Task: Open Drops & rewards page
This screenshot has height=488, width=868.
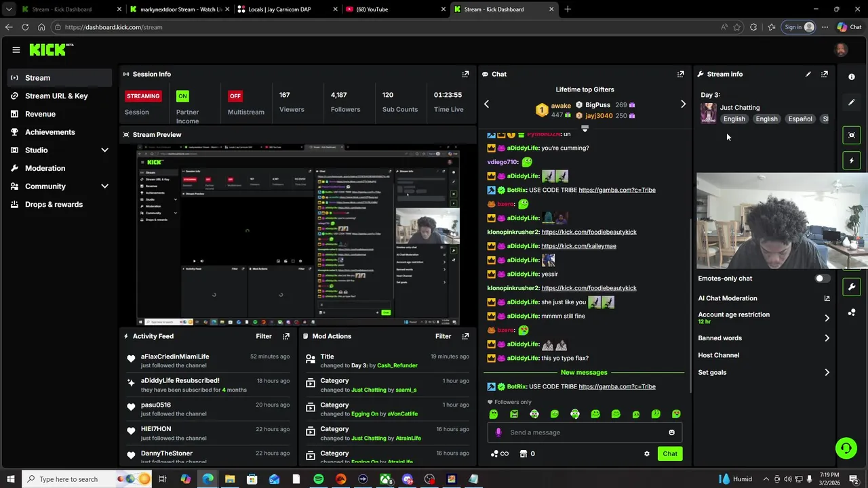Action: coord(60,205)
